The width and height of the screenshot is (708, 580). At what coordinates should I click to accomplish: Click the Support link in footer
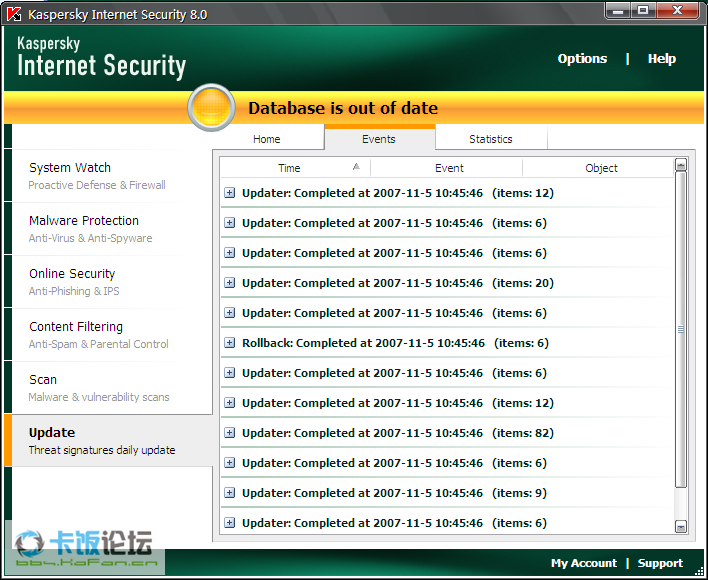point(660,563)
